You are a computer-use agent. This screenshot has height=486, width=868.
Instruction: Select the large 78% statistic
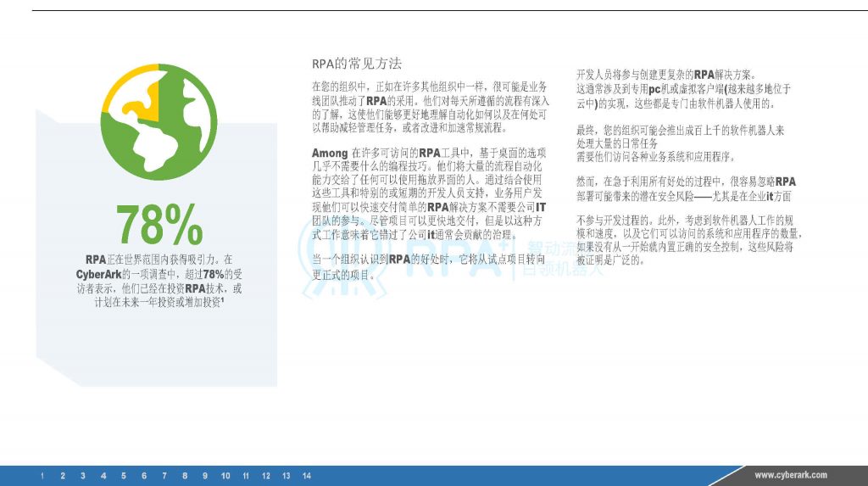point(159,225)
